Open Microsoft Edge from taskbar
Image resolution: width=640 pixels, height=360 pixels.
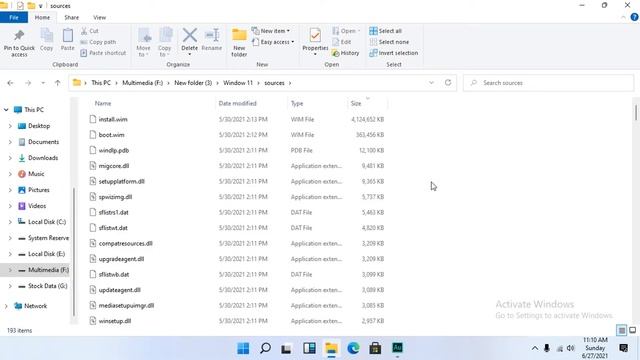pos(353,348)
